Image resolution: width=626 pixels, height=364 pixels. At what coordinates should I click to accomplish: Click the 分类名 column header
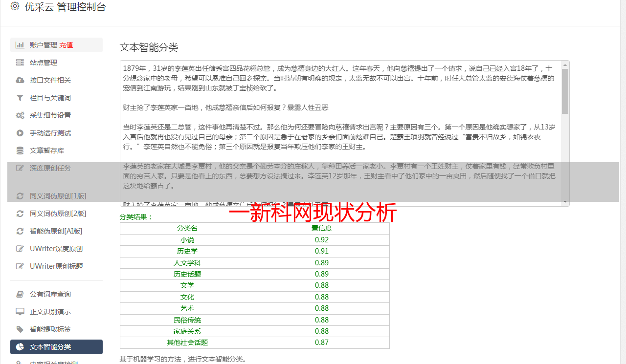pos(187,228)
